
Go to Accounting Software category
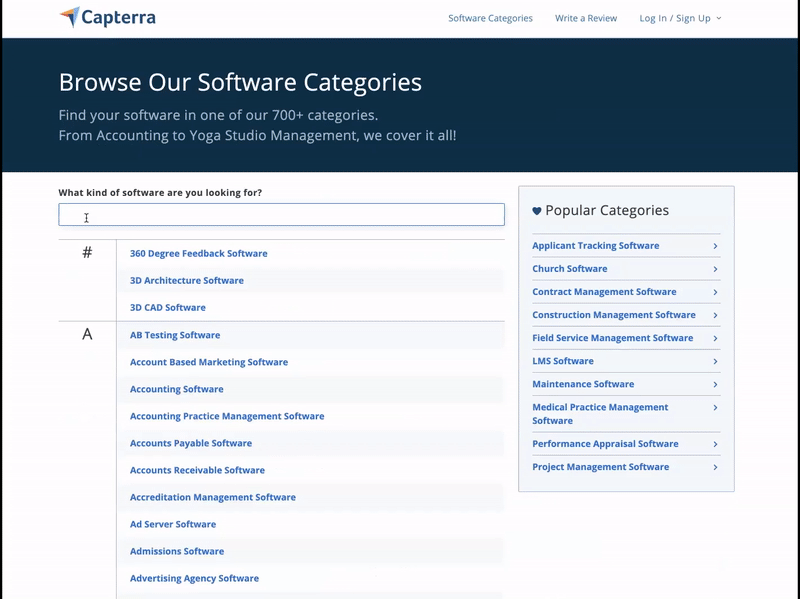pyautogui.click(x=177, y=389)
